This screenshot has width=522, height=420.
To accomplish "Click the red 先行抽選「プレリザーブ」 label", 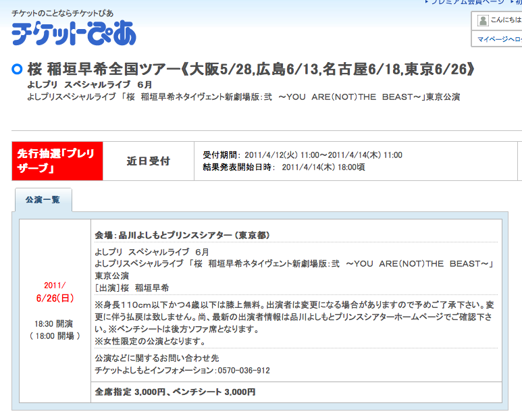I will point(57,161).
